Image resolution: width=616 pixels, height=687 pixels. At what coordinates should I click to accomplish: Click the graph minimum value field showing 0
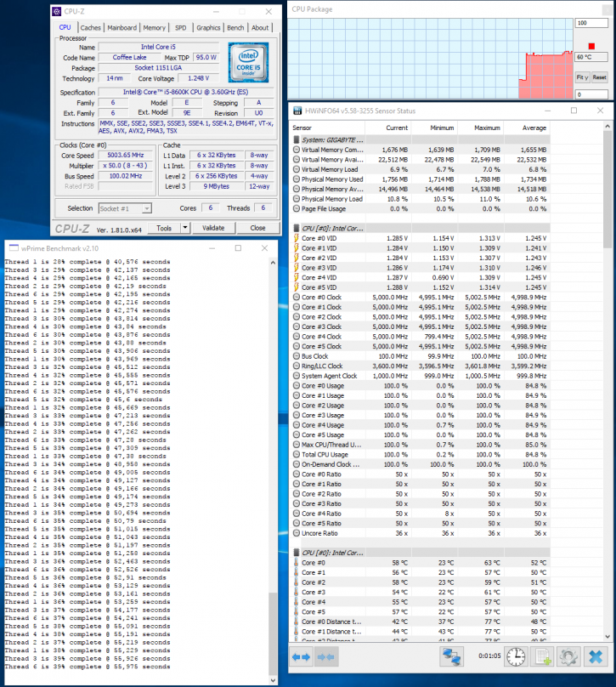591,94
